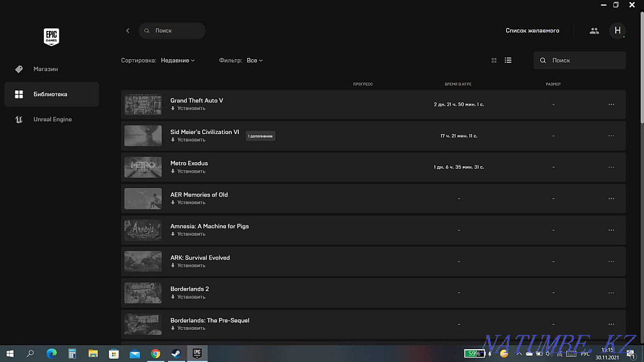
Task: Open the Unreal Engine section
Action: (x=52, y=119)
